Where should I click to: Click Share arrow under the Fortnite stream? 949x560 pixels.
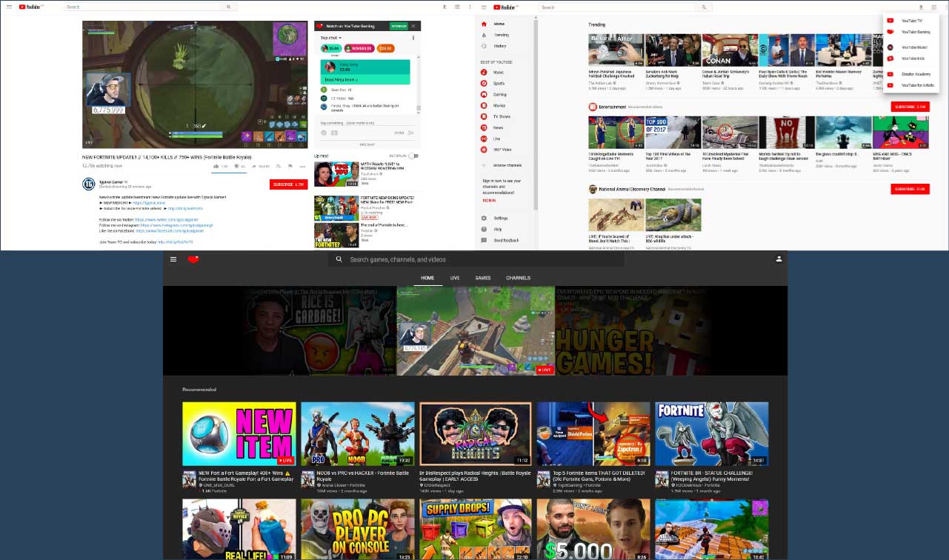[254, 166]
